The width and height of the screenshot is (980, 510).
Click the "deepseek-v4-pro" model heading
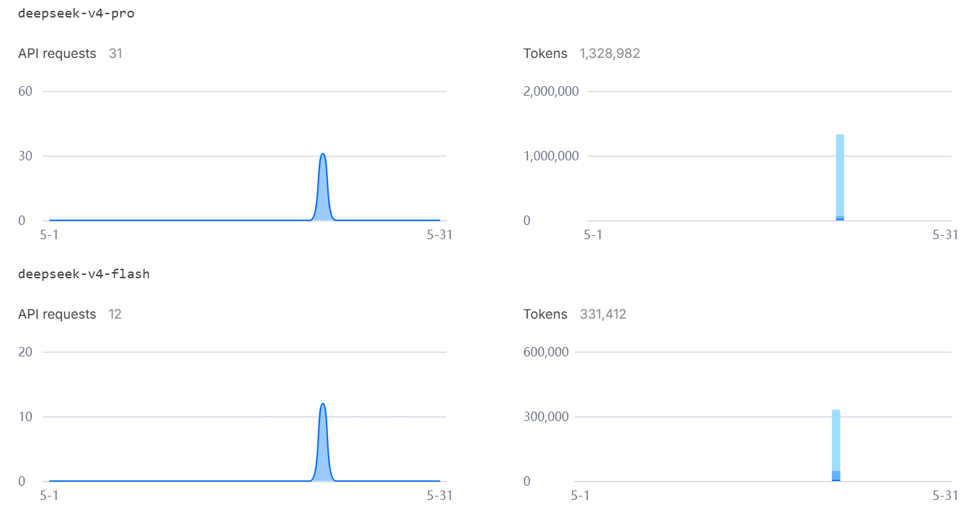[76, 13]
